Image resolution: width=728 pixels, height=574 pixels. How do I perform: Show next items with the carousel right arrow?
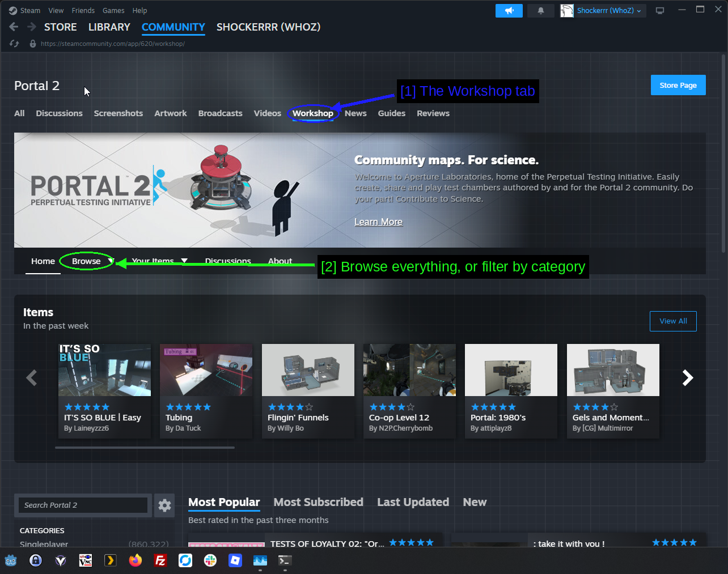click(x=688, y=378)
